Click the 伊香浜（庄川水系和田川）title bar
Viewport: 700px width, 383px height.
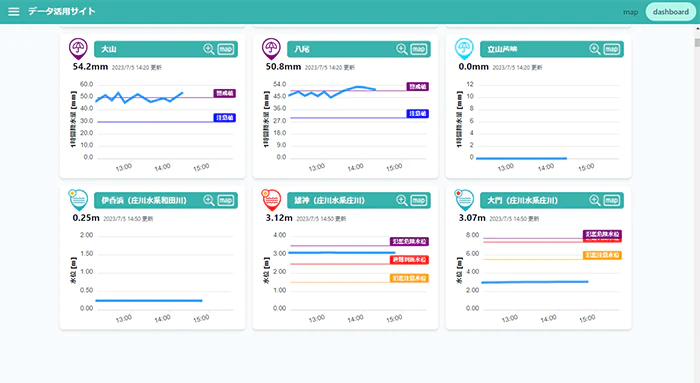coord(166,200)
